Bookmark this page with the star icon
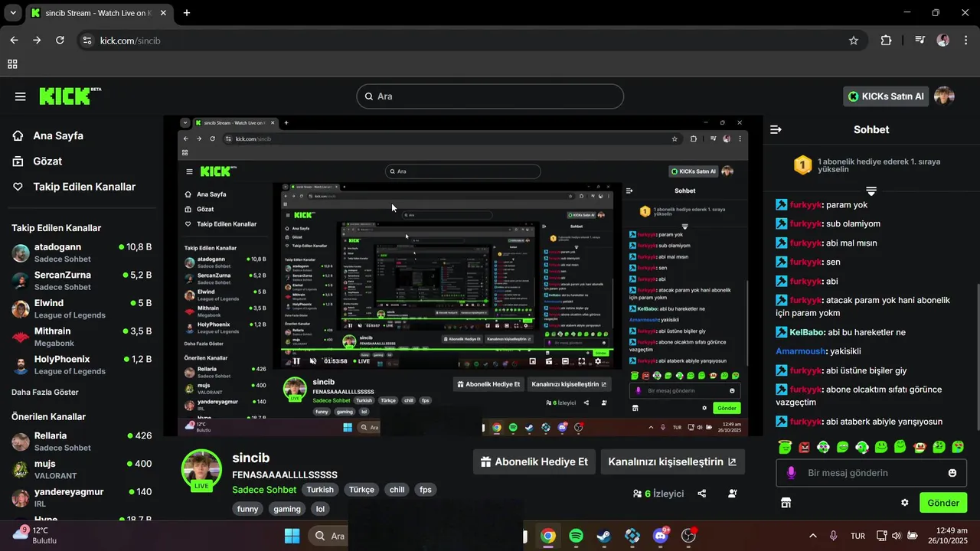 point(854,41)
